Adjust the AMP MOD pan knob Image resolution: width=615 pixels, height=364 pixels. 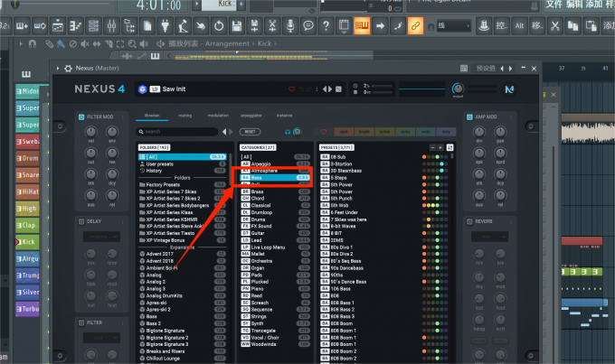click(x=500, y=132)
